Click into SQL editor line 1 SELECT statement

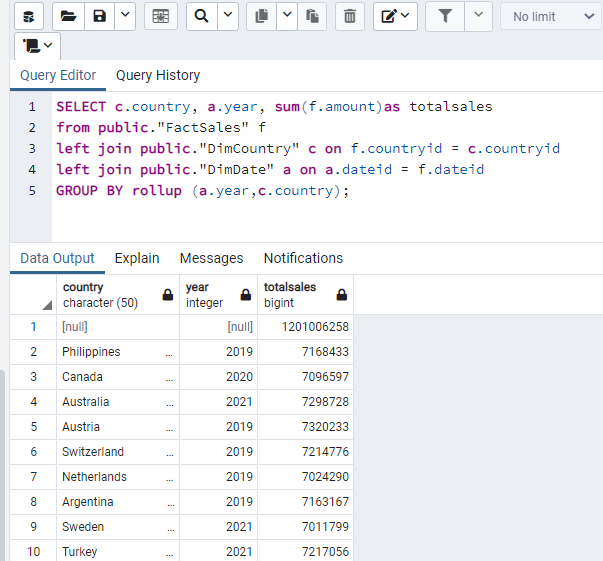pyautogui.click(x=274, y=107)
